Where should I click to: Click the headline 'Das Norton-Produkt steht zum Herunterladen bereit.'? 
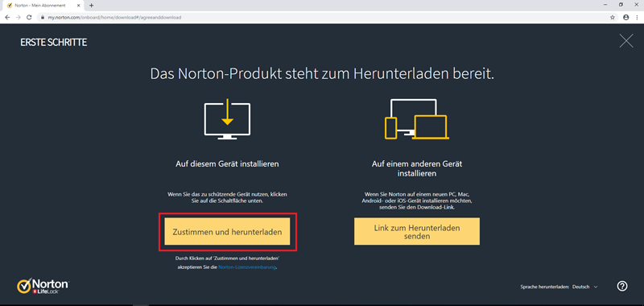[x=321, y=74]
